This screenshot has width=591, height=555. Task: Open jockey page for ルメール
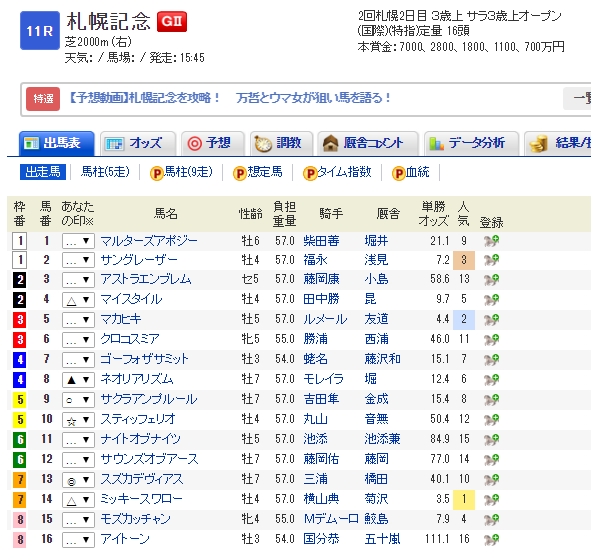[325, 319]
